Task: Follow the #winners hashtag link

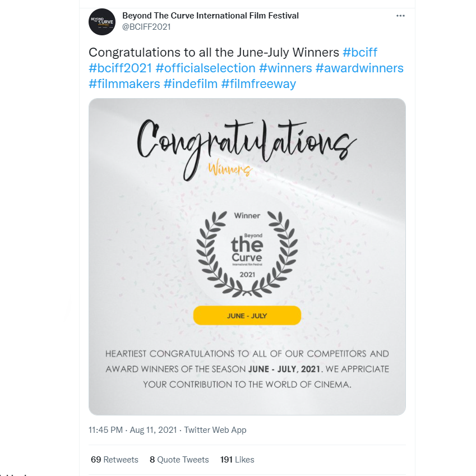Action: (285, 68)
